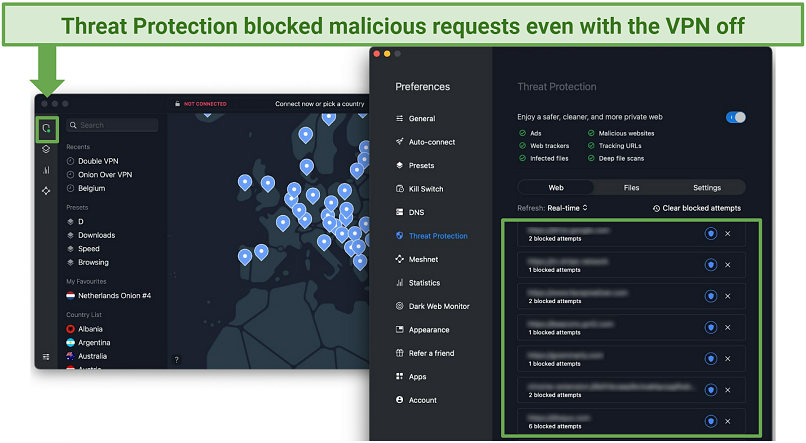Switch to the Files tab
Image resolution: width=806 pixels, height=443 pixels.
[x=631, y=188]
